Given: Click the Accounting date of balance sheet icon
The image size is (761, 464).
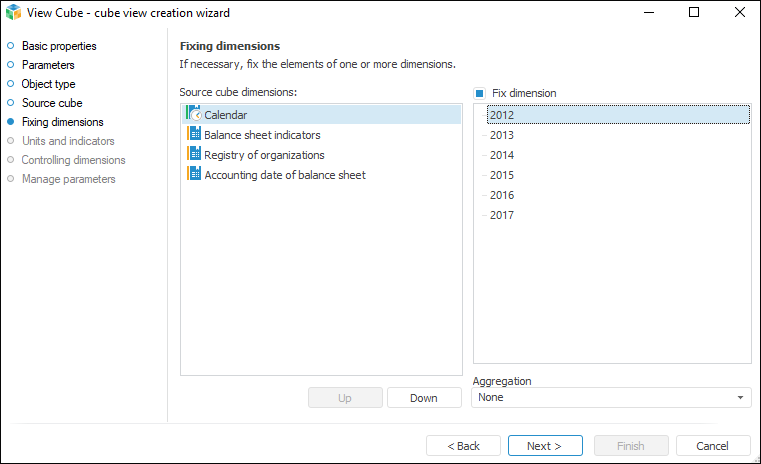Looking at the screenshot, I should click(195, 175).
